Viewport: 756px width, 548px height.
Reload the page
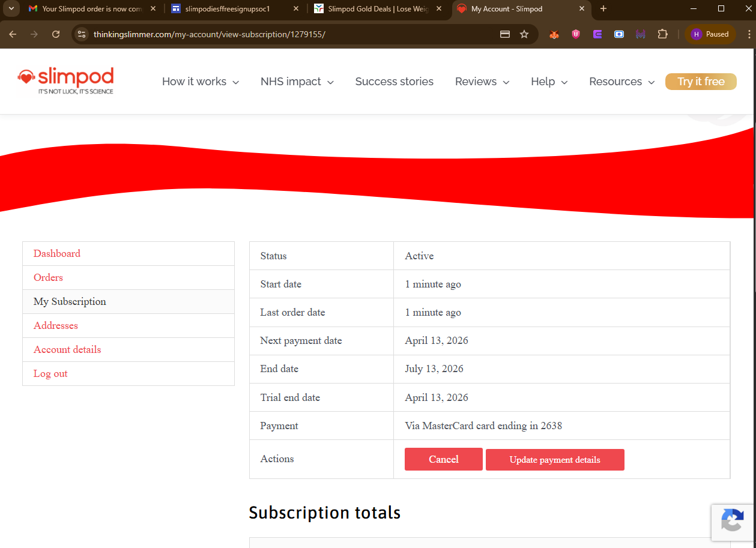click(56, 34)
